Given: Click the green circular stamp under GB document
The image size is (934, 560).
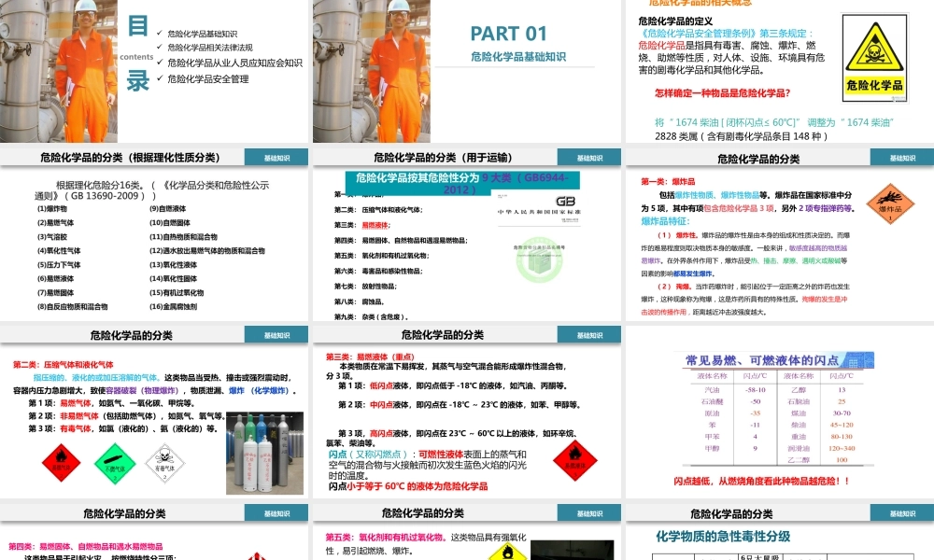Looking at the screenshot, I should (539, 260).
